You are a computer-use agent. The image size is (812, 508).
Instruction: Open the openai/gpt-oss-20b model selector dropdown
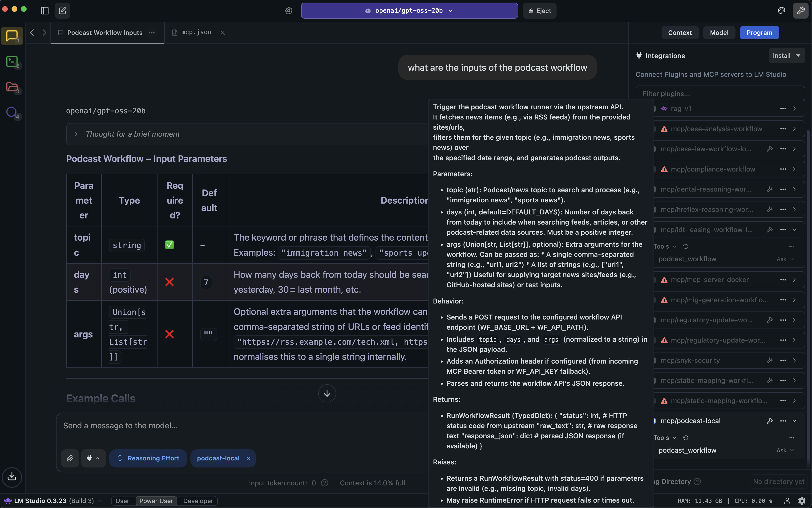point(409,11)
